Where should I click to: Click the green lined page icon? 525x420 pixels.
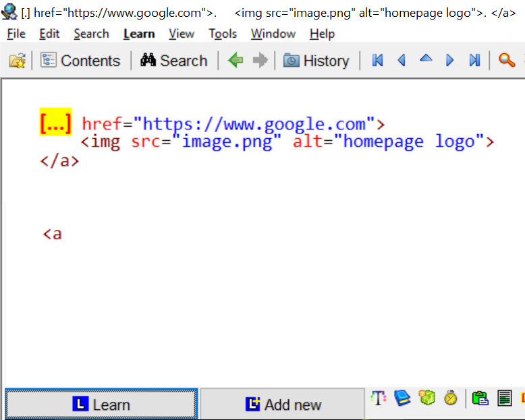(505, 398)
